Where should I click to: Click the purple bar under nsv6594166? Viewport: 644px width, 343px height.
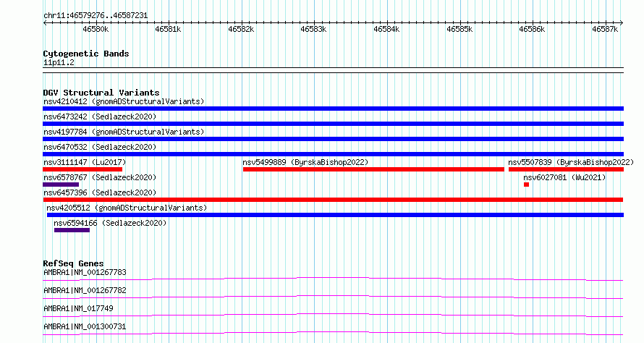72,230
